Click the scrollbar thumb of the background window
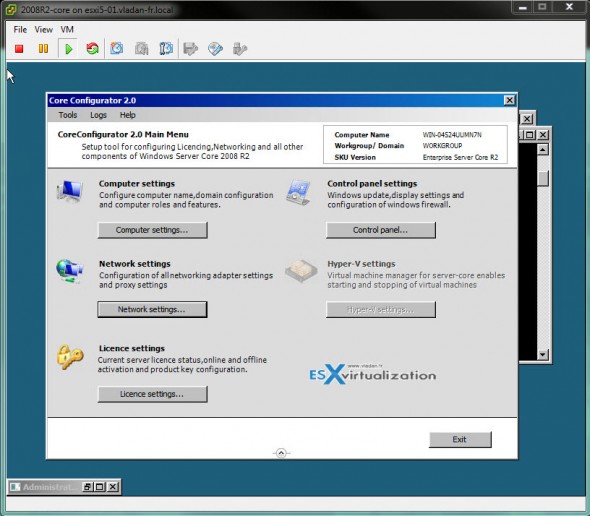This screenshot has width=590, height=516. (x=543, y=178)
